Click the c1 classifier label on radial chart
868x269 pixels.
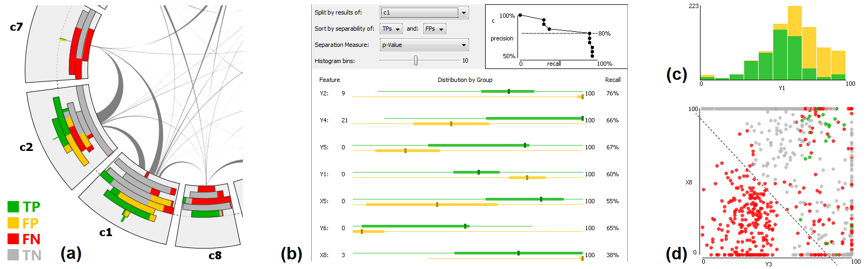pos(106,232)
